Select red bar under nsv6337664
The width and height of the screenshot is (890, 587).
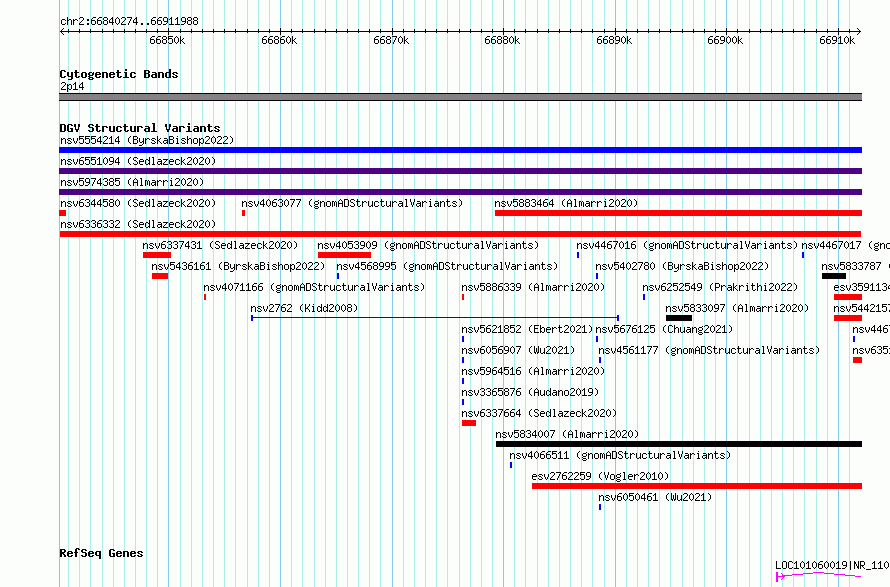[x=469, y=423]
